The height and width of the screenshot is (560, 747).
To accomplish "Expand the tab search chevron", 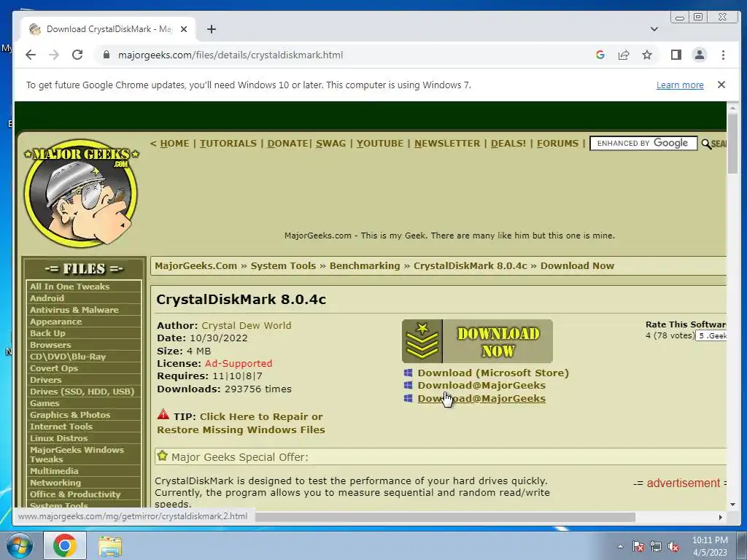I will click(x=654, y=29).
